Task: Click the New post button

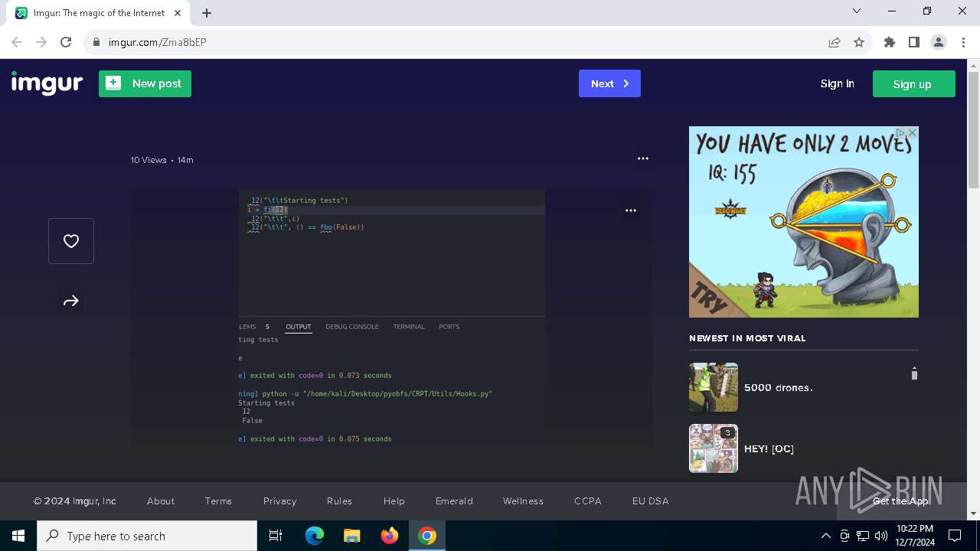Action: tap(145, 83)
